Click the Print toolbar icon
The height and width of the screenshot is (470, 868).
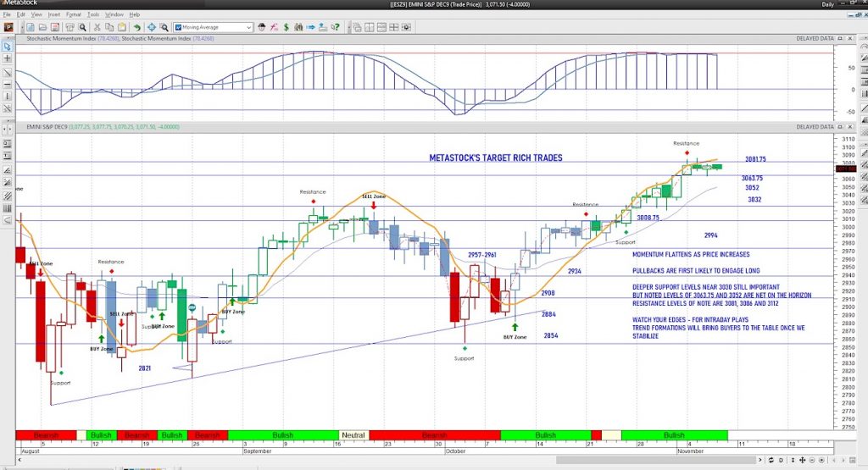[x=70, y=27]
